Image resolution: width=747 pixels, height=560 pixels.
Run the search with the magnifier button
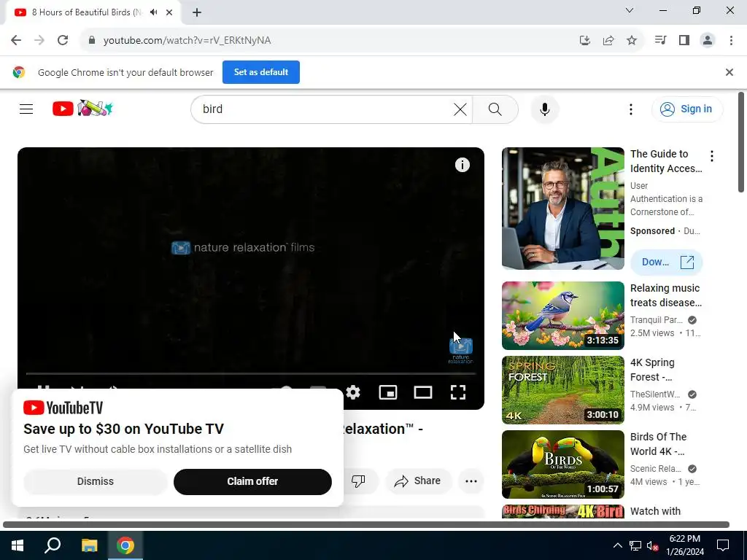495,109
